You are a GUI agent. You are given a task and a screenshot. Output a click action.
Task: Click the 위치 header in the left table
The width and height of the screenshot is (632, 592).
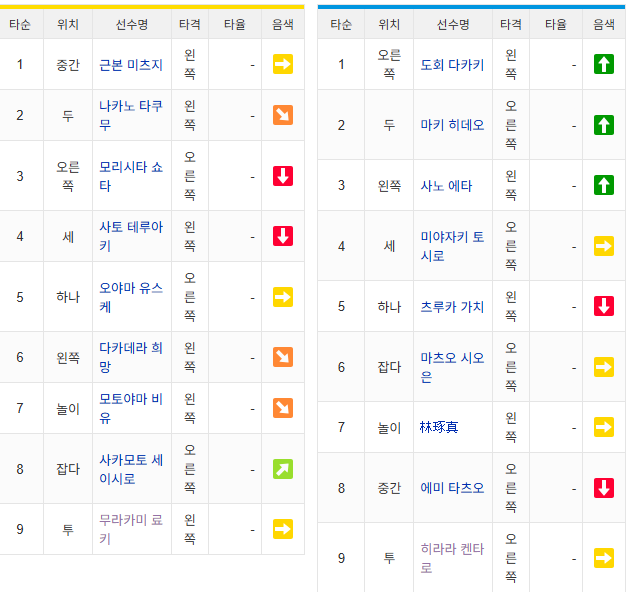click(x=68, y=25)
